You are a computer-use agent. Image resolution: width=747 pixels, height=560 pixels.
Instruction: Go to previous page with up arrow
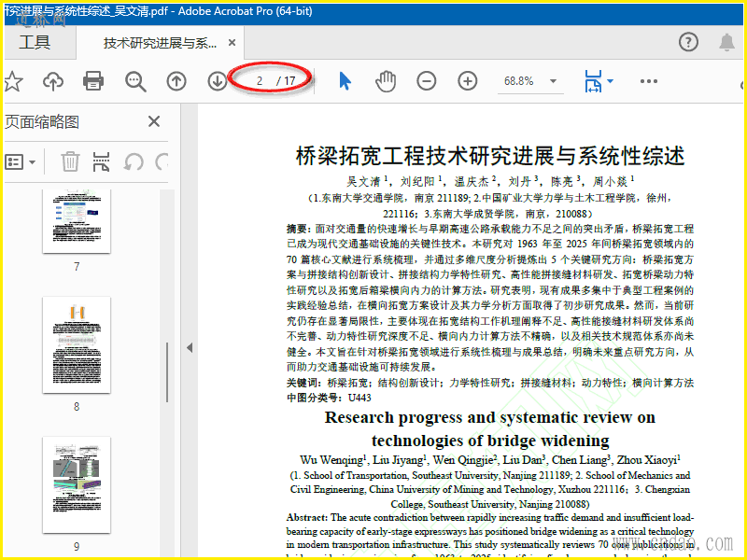click(176, 81)
